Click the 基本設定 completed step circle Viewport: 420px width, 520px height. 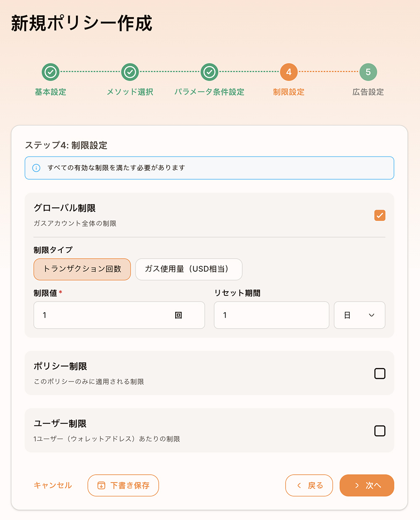click(50, 72)
